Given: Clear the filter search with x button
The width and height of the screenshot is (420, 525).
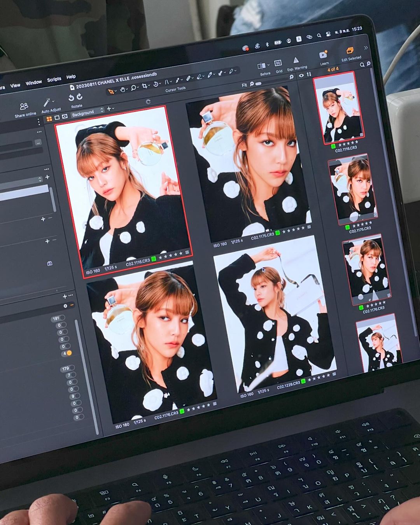Looking at the screenshot, I should coord(65,306).
